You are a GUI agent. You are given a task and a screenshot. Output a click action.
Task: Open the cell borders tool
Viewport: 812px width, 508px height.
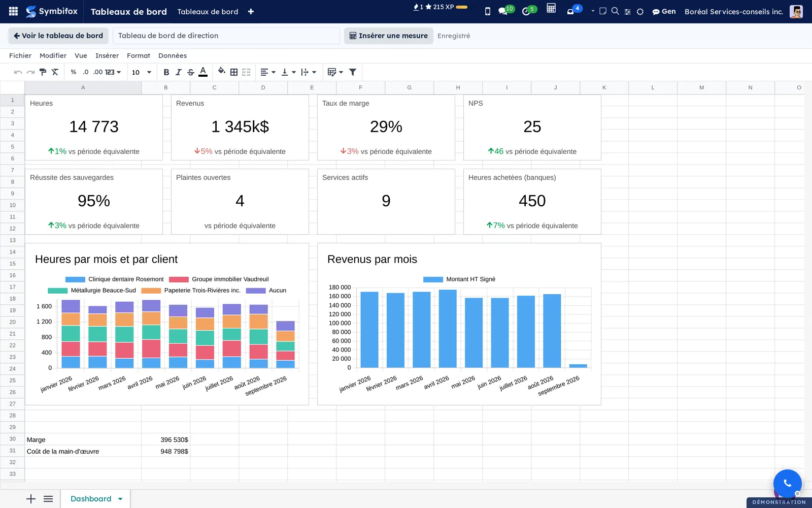click(x=234, y=72)
